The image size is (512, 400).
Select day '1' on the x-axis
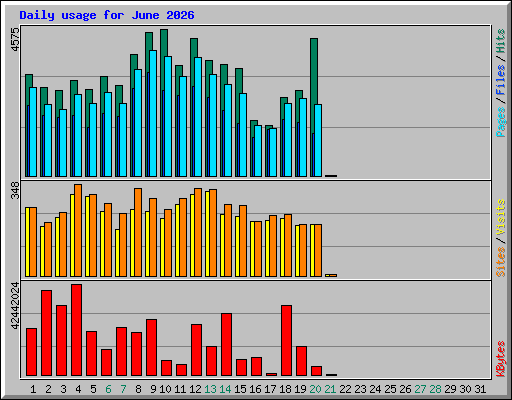point(33,389)
